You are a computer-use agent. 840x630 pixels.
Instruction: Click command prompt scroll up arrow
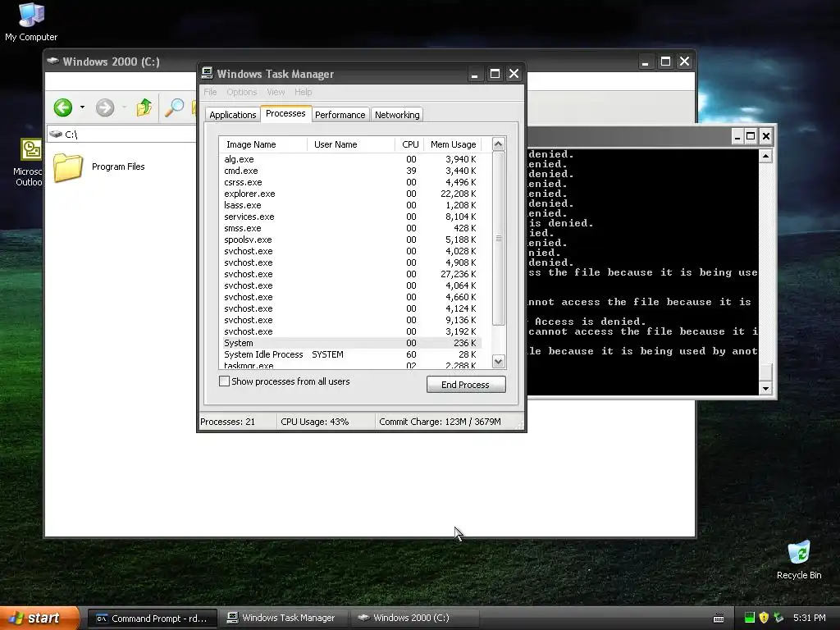pyautogui.click(x=765, y=156)
